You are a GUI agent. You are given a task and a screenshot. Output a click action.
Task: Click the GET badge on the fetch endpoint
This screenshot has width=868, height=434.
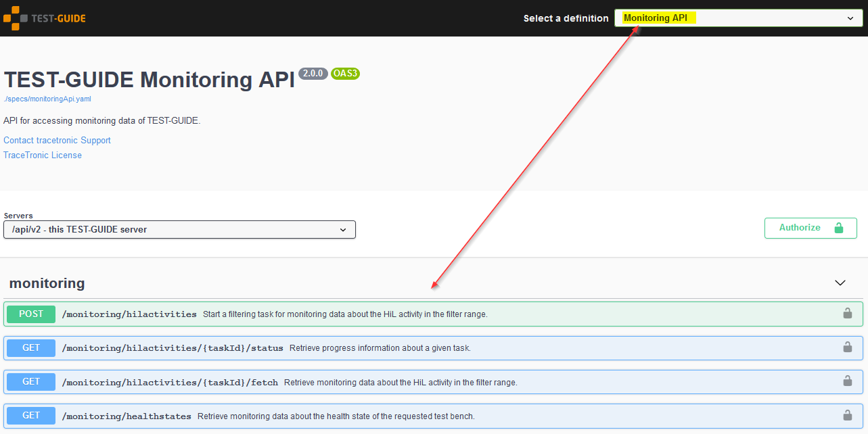pyautogui.click(x=30, y=381)
